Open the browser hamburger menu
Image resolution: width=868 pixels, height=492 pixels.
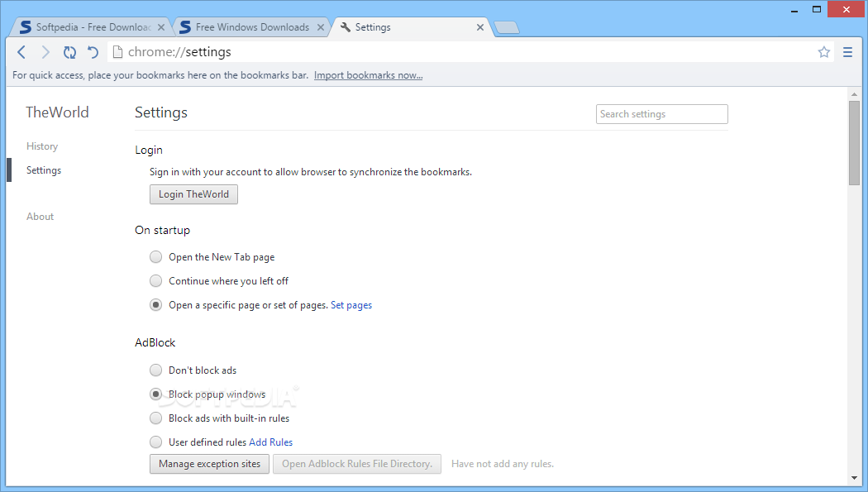click(847, 52)
